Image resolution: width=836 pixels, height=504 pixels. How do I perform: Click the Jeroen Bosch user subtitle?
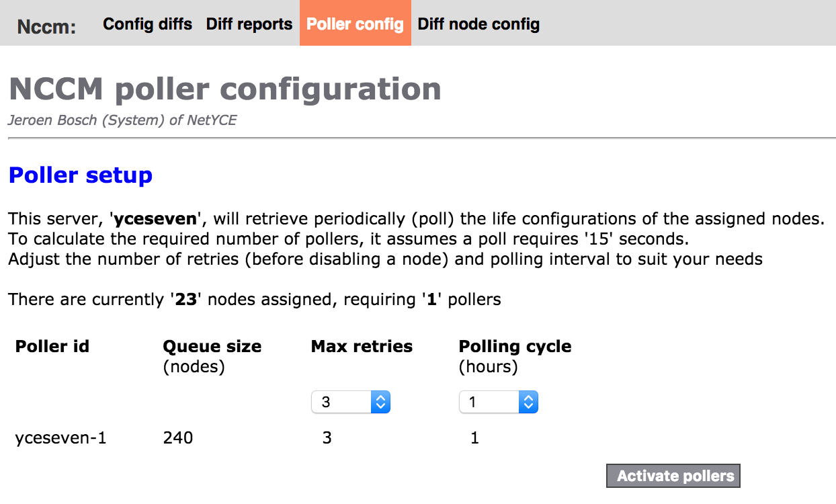[122, 121]
